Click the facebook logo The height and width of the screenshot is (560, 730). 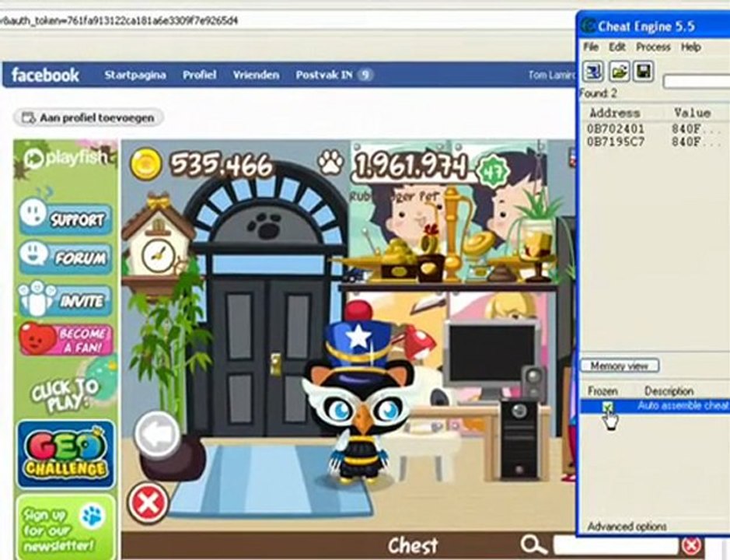click(x=45, y=75)
